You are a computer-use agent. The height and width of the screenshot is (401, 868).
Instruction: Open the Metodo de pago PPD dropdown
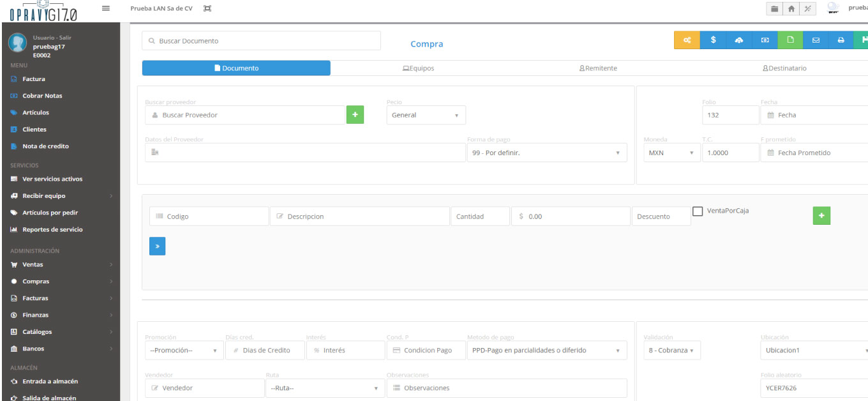click(546, 350)
